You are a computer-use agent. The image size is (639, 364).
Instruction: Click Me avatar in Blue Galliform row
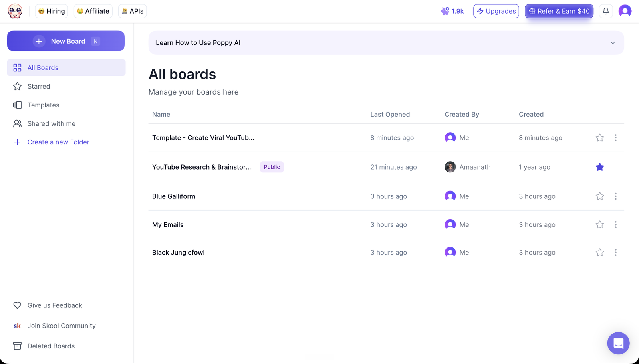coord(450,196)
